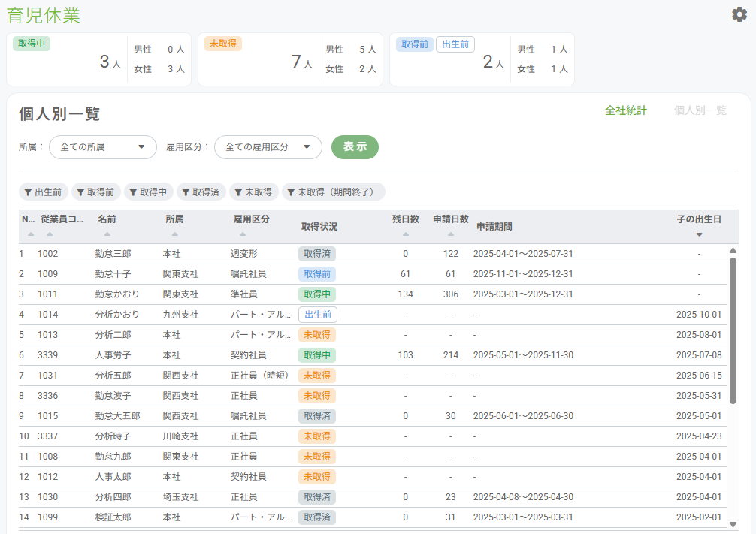Click name 勤怠大五郎

tap(118, 415)
